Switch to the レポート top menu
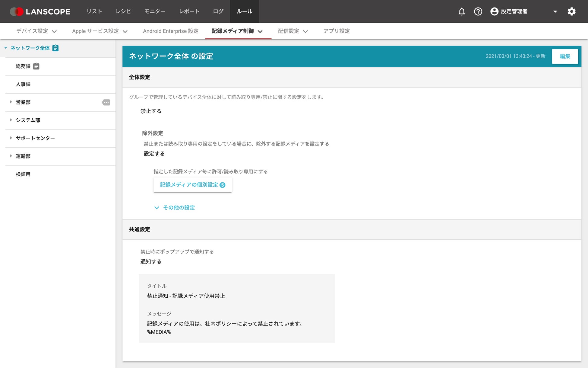 [x=189, y=11]
